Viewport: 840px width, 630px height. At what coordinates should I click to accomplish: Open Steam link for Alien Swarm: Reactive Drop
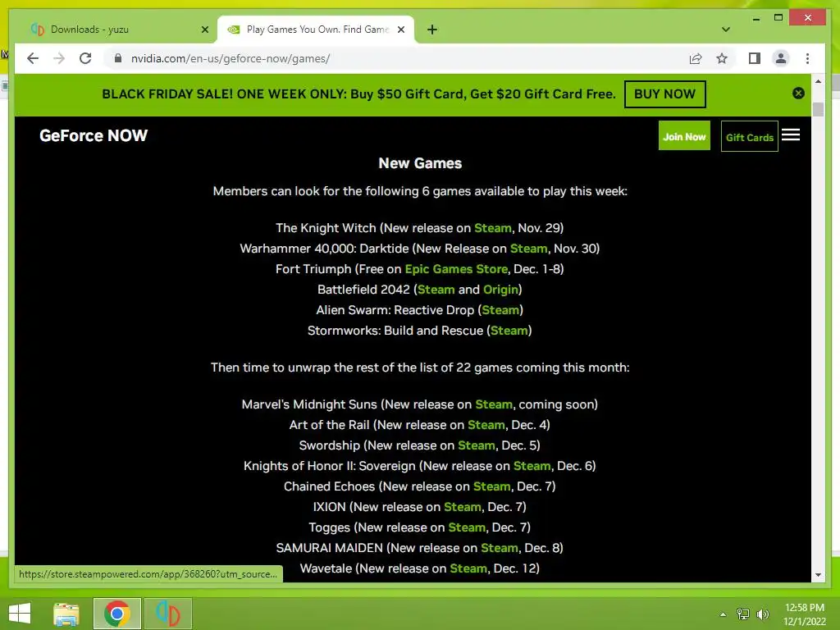[500, 310]
